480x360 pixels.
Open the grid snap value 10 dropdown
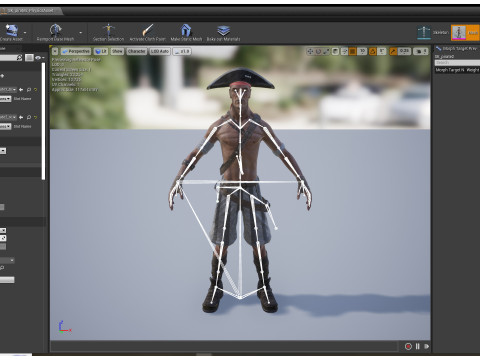pos(362,51)
